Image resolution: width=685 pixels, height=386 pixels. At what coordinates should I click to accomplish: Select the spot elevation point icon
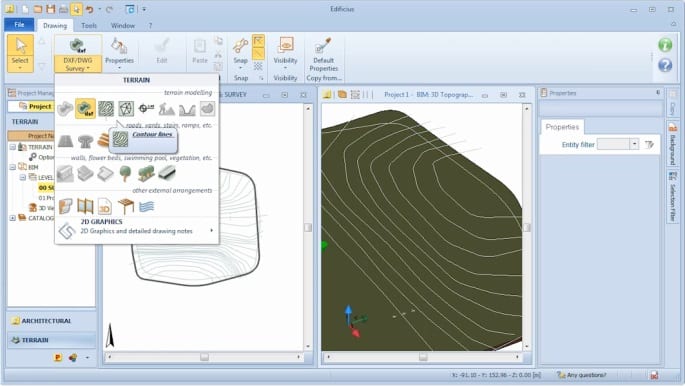[x=146, y=108]
